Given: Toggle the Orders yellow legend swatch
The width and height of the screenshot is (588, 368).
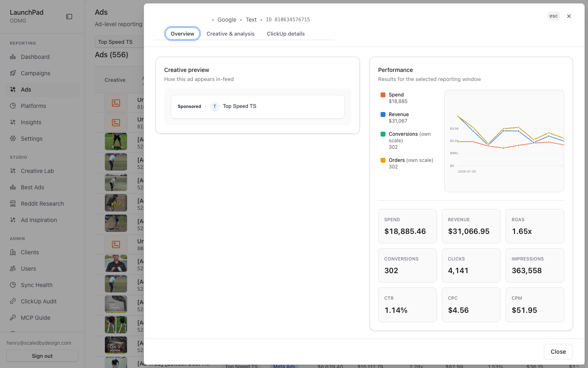Looking at the screenshot, I should pos(383,160).
